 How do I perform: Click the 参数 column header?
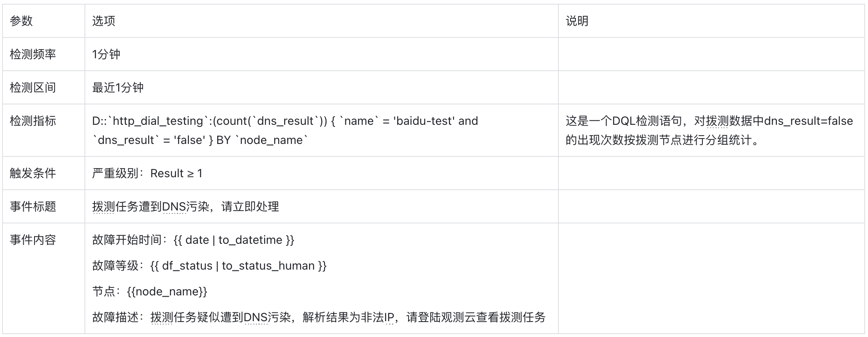pyautogui.click(x=21, y=21)
